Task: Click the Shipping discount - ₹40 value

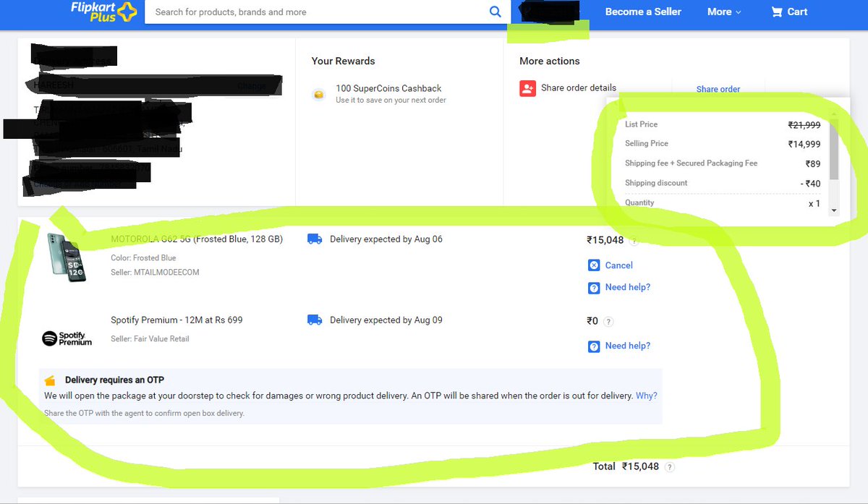Action: point(810,184)
